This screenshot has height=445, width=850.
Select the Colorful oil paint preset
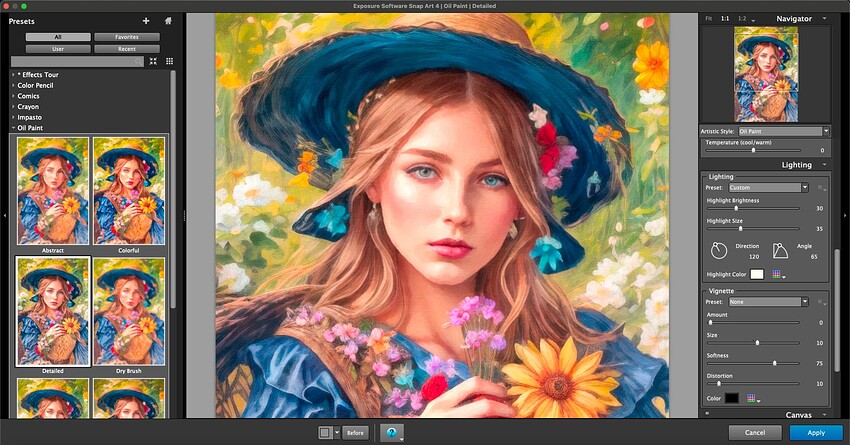pos(129,191)
